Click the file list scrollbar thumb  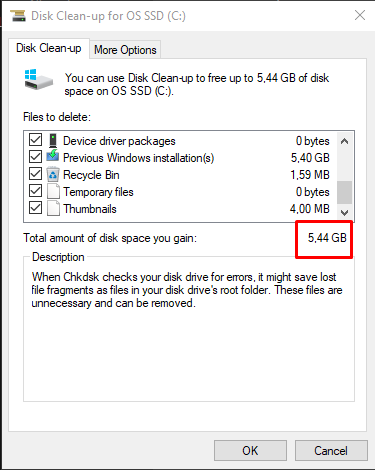[x=345, y=192]
